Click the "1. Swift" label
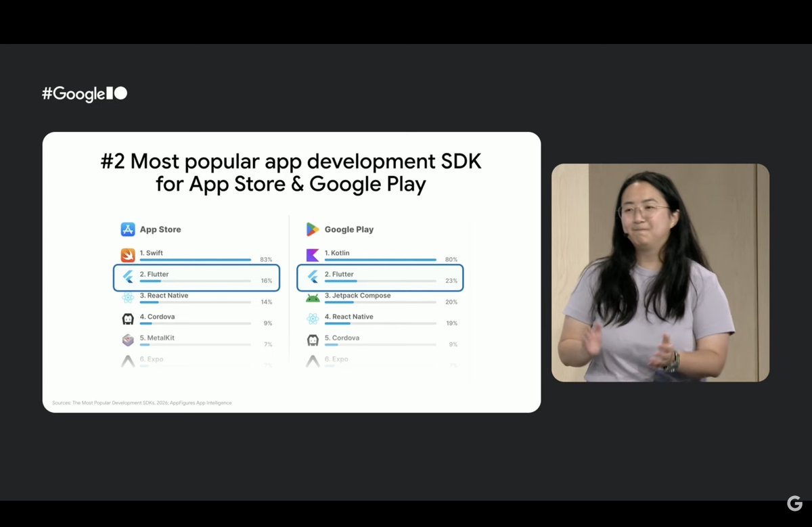Viewport: 812px width, 527px height. 152,253
